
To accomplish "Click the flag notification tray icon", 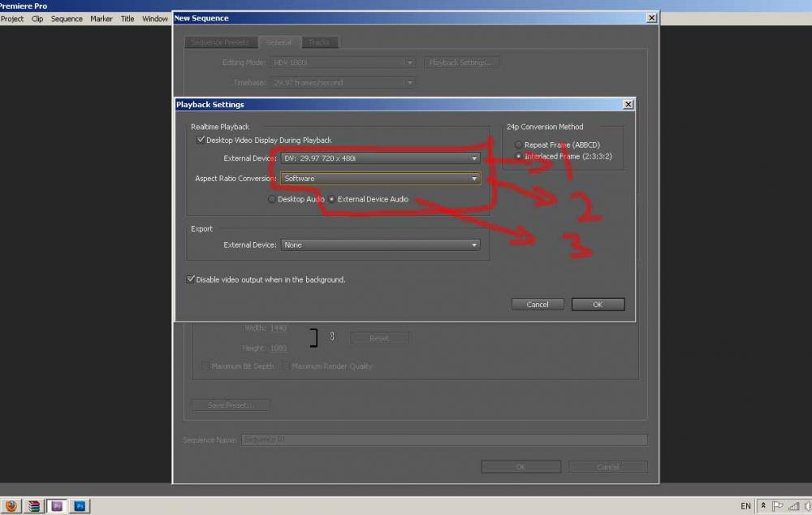I will [x=777, y=506].
